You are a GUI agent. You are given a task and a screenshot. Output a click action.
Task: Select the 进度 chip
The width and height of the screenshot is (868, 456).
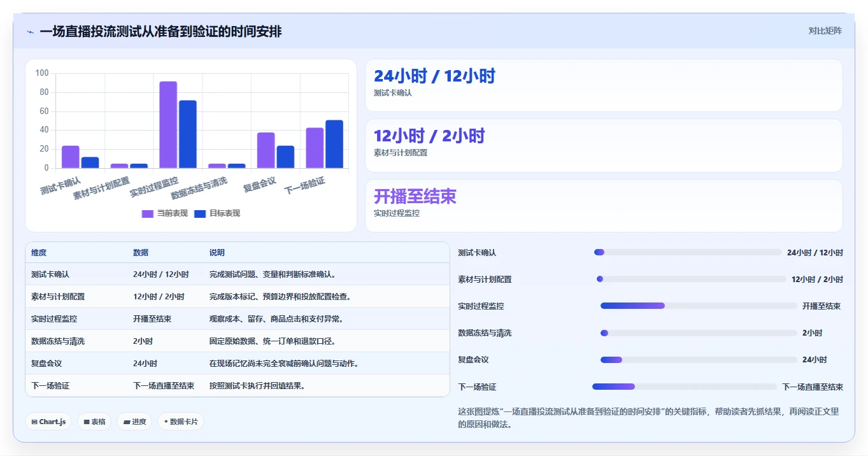[134, 422]
